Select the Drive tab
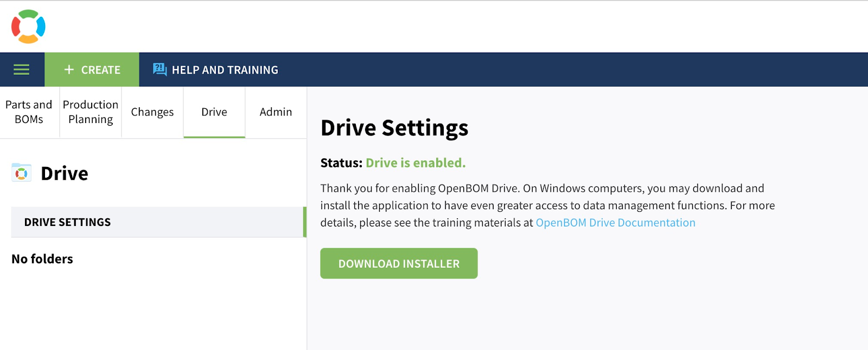Viewport: 868px width, 350px height. point(214,112)
